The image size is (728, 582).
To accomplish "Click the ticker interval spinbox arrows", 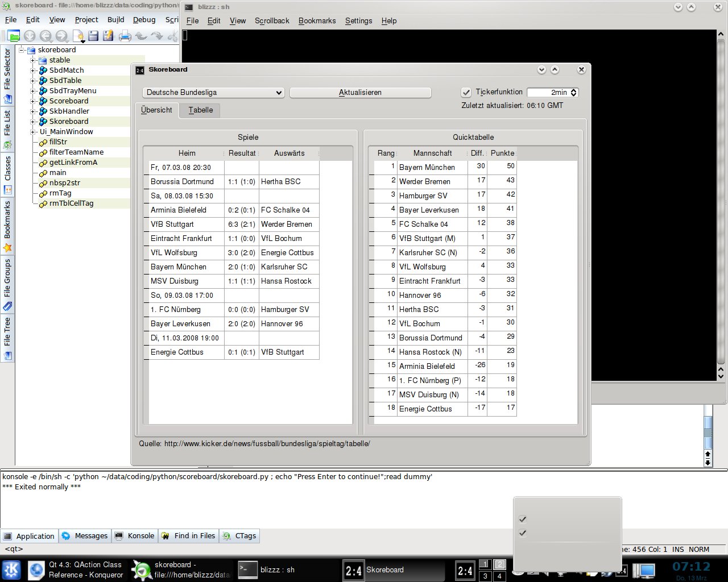I will click(574, 93).
